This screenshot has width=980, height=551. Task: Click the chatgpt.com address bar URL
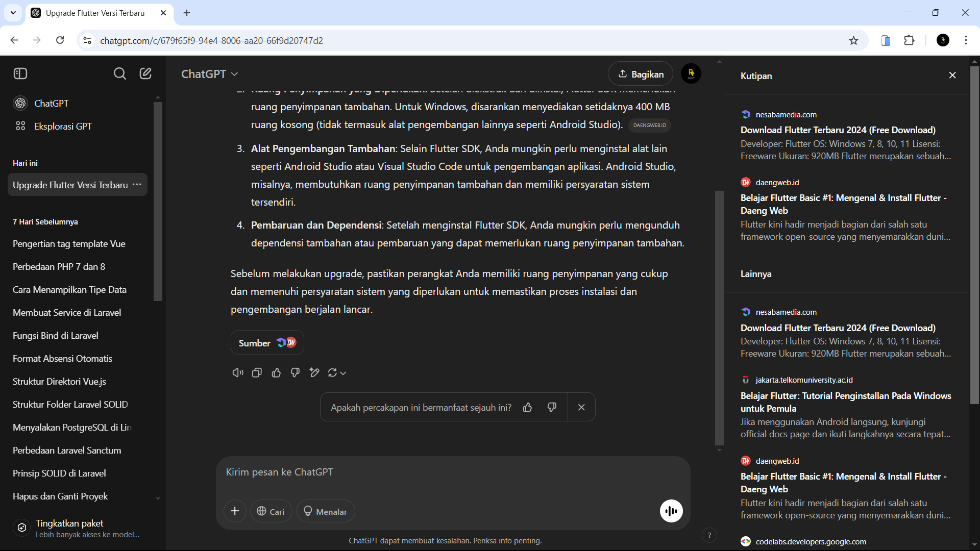211,40
